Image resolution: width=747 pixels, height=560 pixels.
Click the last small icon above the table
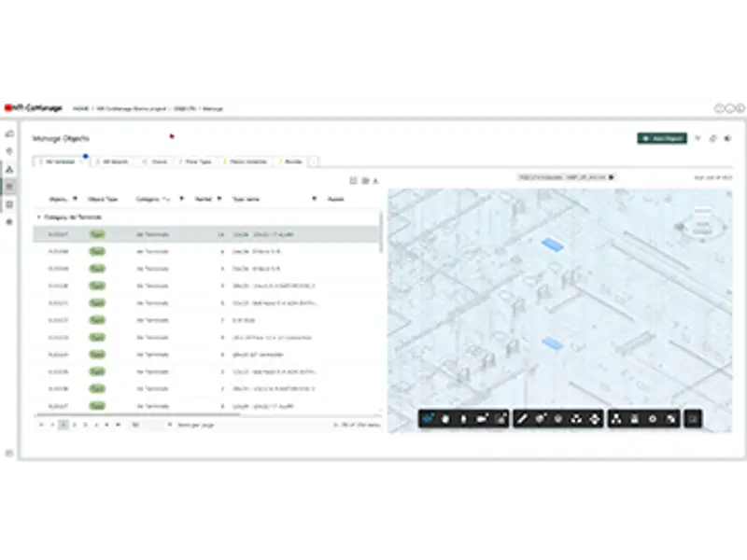pos(375,180)
